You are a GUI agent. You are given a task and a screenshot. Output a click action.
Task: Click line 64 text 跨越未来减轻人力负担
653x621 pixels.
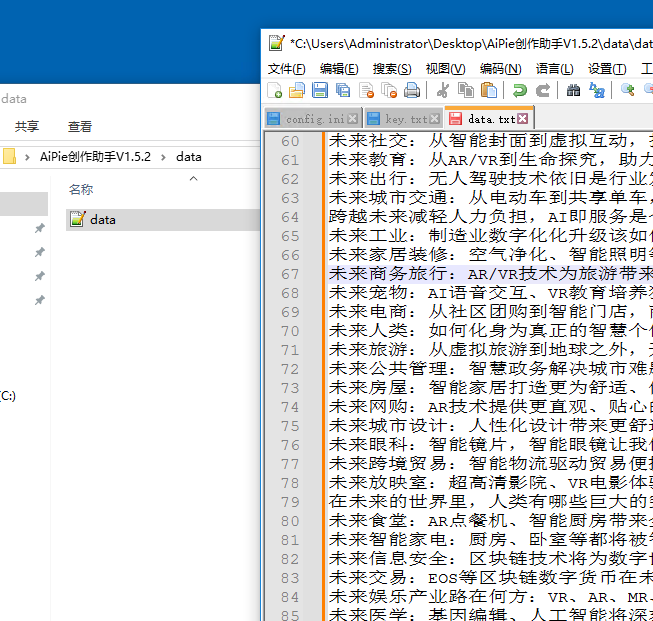click(x=491, y=217)
